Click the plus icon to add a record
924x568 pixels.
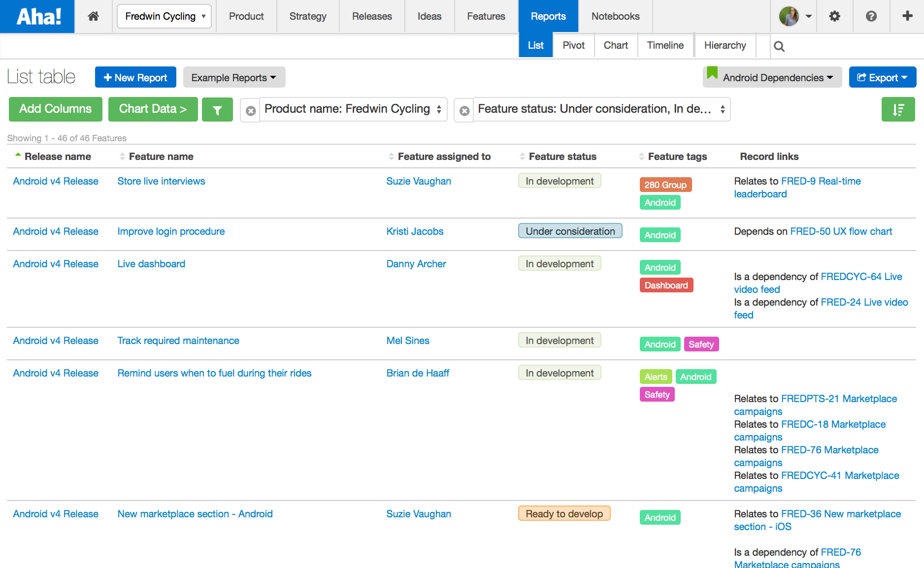[x=907, y=16]
